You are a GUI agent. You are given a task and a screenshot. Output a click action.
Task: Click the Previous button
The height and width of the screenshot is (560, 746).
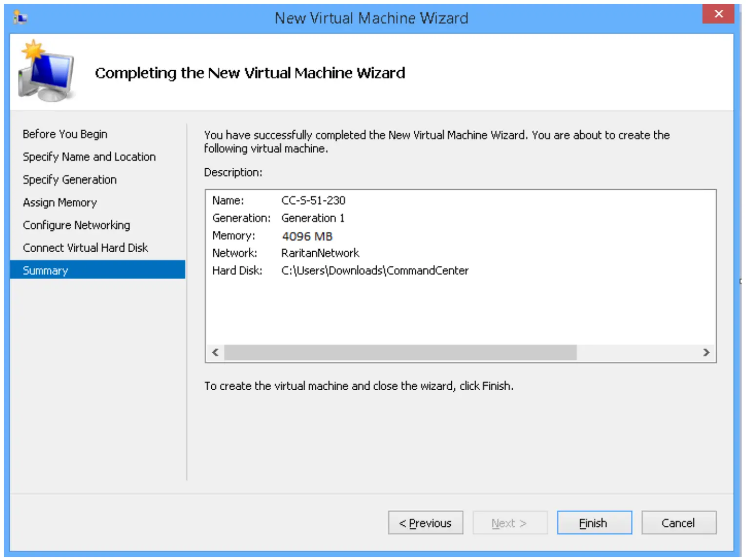(425, 523)
